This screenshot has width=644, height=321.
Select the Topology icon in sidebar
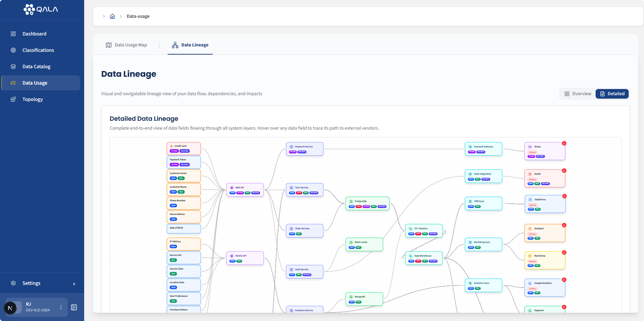click(x=13, y=99)
